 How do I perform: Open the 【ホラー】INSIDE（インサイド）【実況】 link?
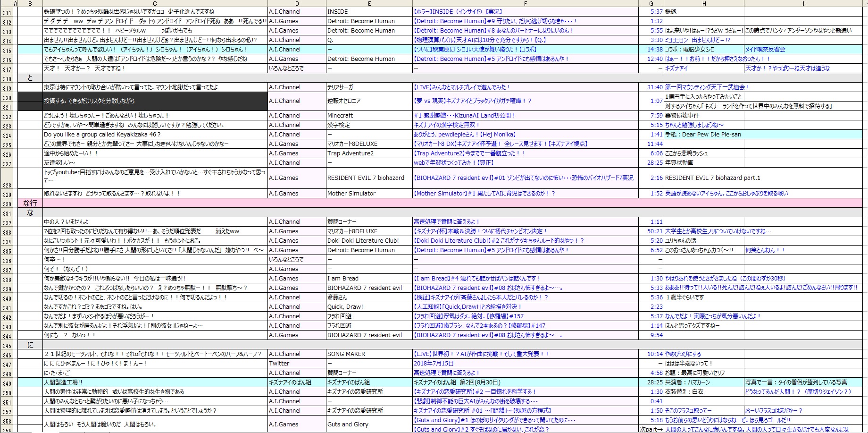click(458, 11)
